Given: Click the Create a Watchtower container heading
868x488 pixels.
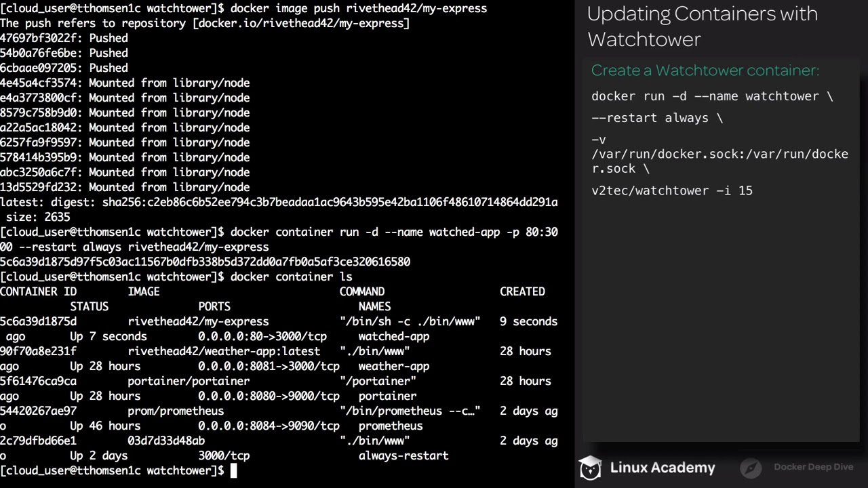Looking at the screenshot, I should [x=705, y=70].
